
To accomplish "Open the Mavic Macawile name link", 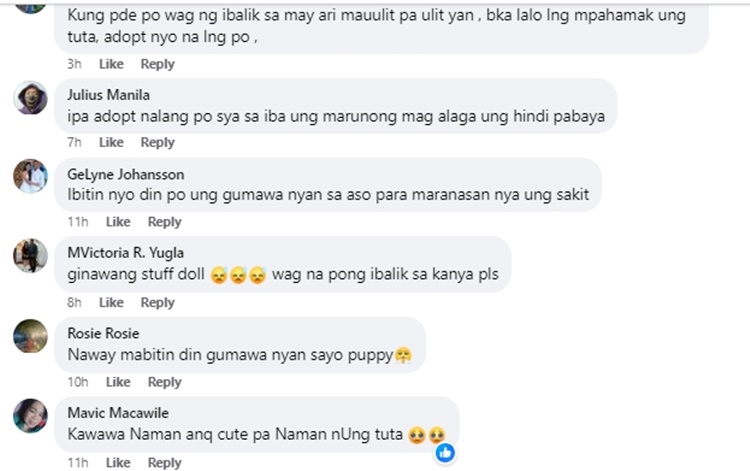I will pos(118,413).
